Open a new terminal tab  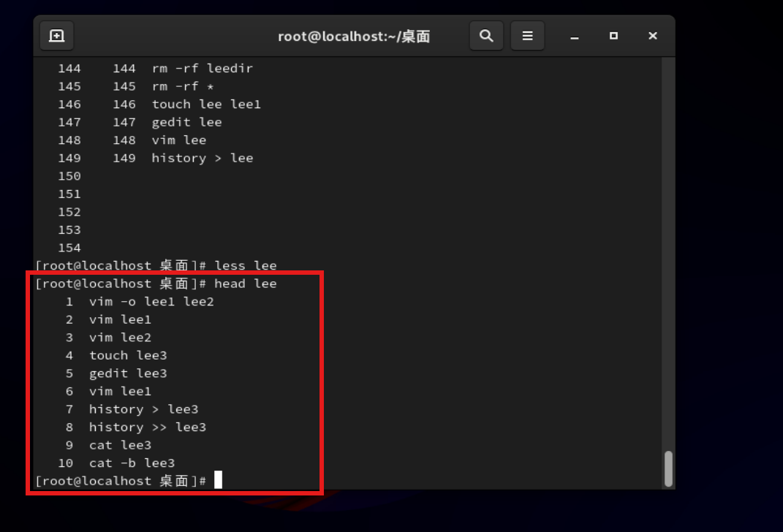(56, 36)
